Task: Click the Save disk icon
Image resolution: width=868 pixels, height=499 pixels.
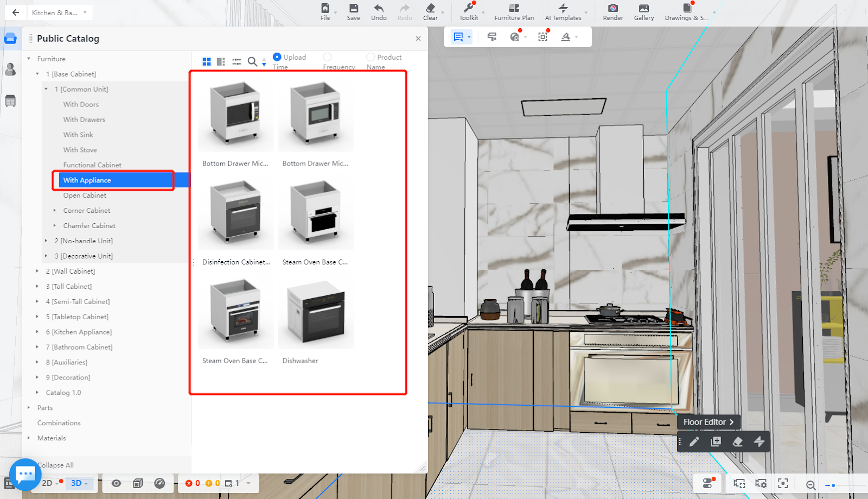Action: [353, 8]
